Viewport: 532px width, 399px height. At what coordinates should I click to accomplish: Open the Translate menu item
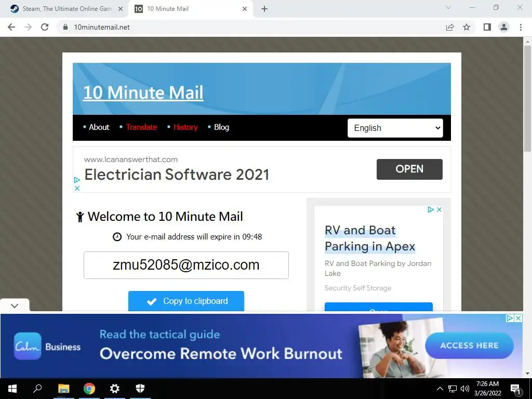tap(141, 127)
